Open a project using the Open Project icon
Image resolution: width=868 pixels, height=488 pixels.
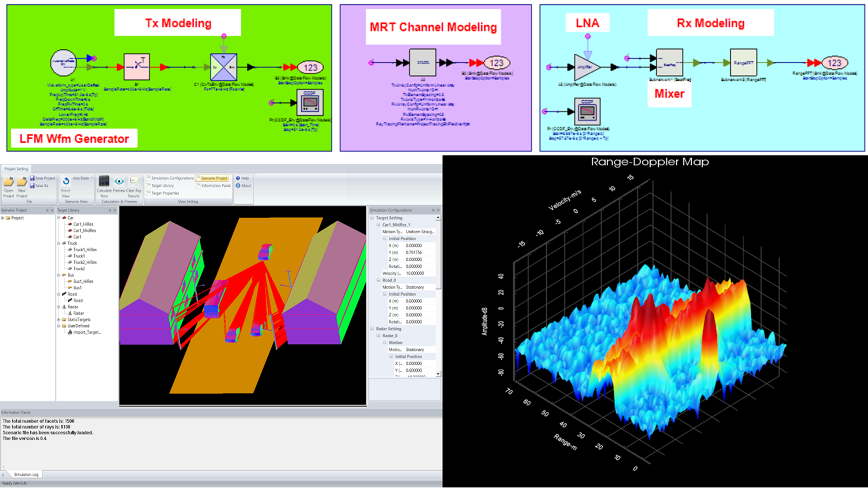point(8,181)
